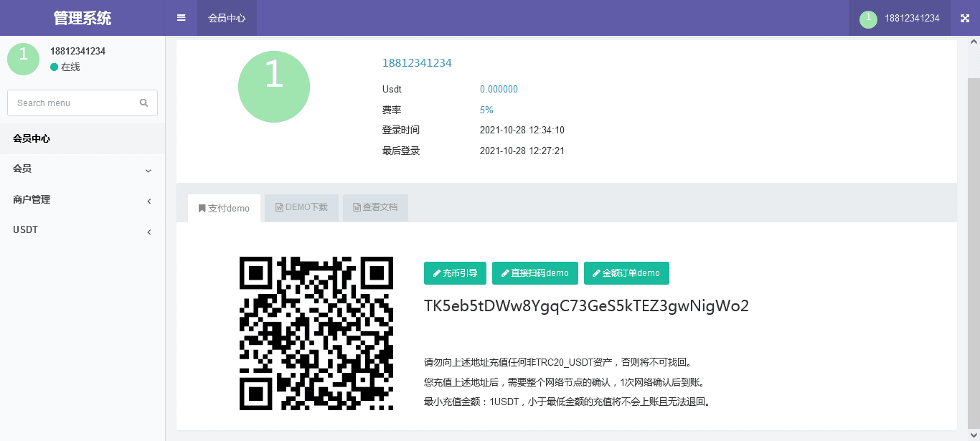Click the sidebar green user avatar
This screenshot has height=441, width=980.
(23, 59)
